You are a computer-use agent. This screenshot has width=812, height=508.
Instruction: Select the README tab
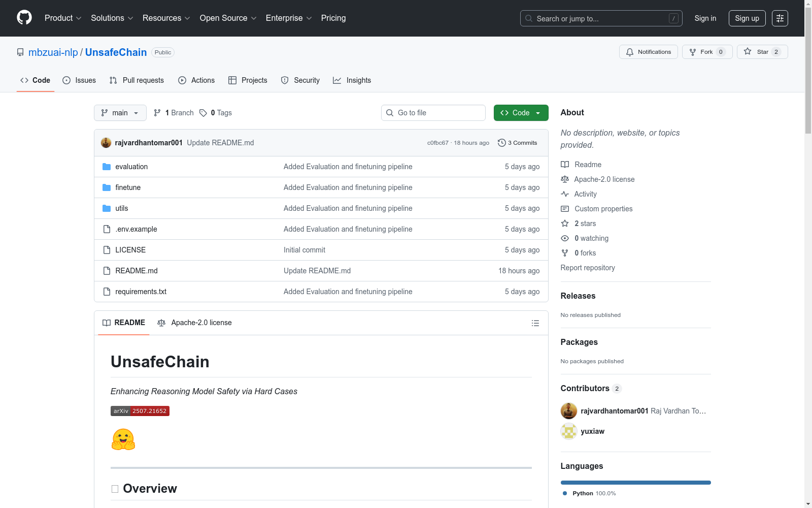click(124, 323)
